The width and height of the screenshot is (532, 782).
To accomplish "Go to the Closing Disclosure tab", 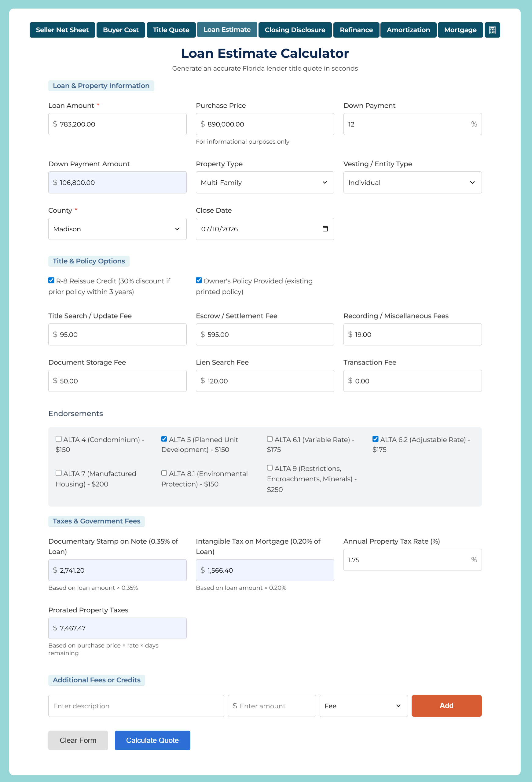I will click(295, 30).
